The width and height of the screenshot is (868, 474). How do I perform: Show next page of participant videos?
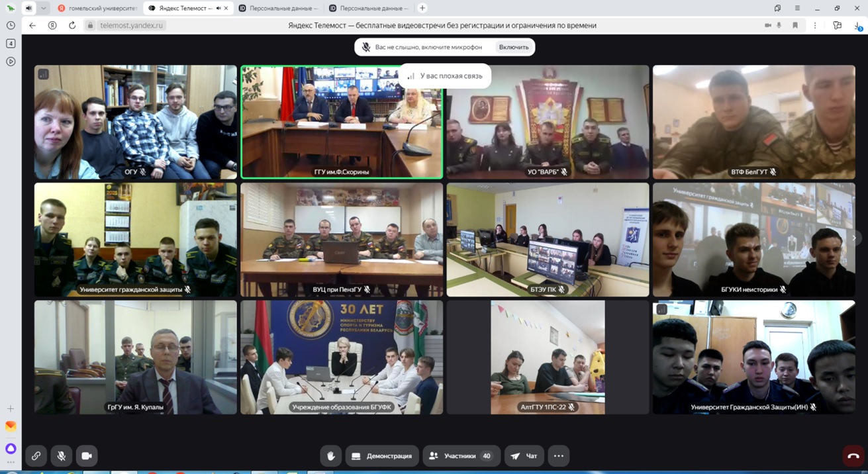click(x=854, y=238)
